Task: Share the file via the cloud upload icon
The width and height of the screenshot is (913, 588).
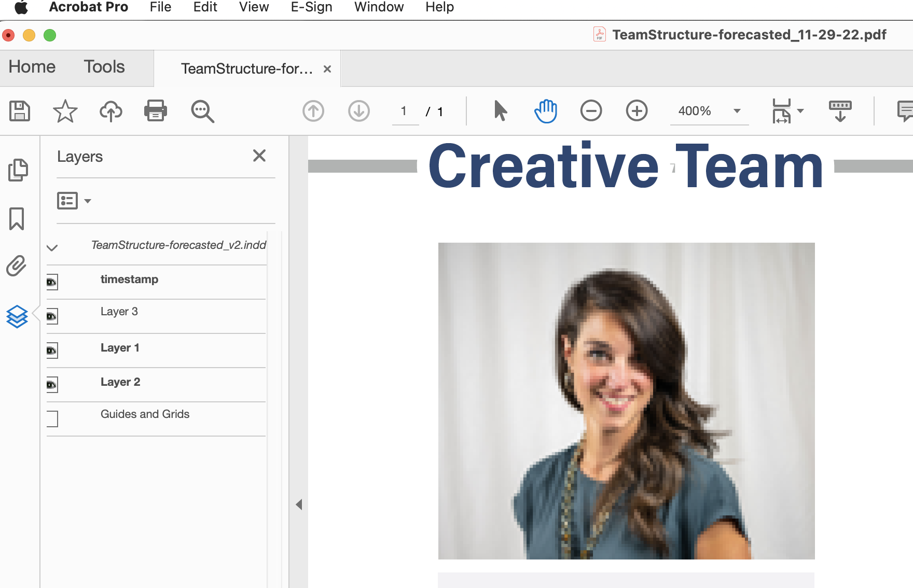Action: coord(110,110)
